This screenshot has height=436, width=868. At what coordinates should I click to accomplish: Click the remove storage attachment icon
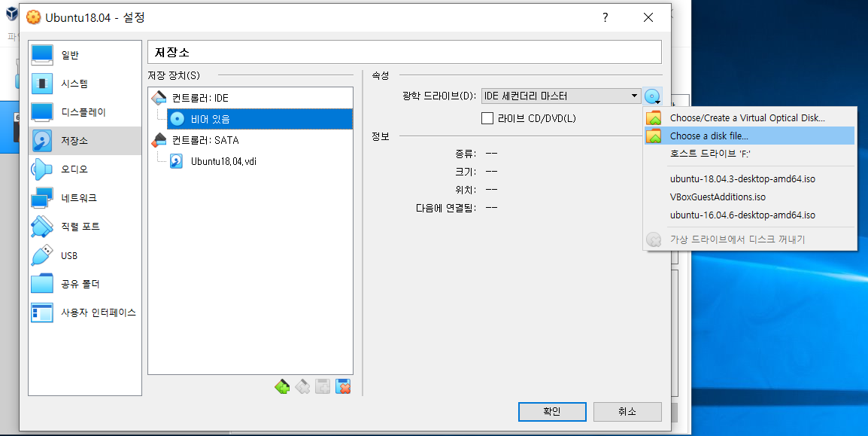click(343, 386)
